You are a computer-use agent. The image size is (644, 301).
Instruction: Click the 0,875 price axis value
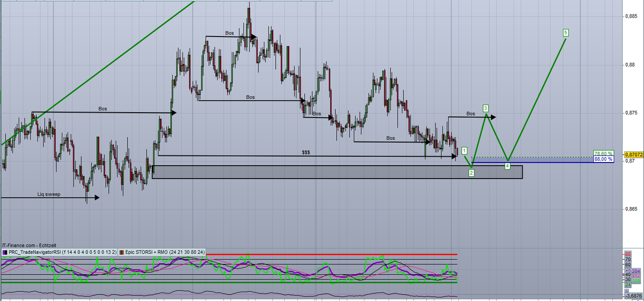coord(632,113)
